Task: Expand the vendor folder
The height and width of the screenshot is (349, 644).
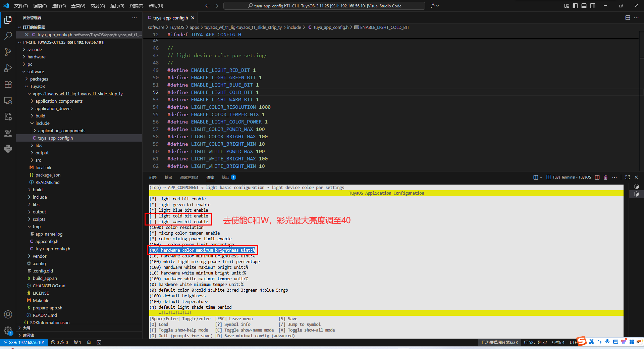Action: 40,256
